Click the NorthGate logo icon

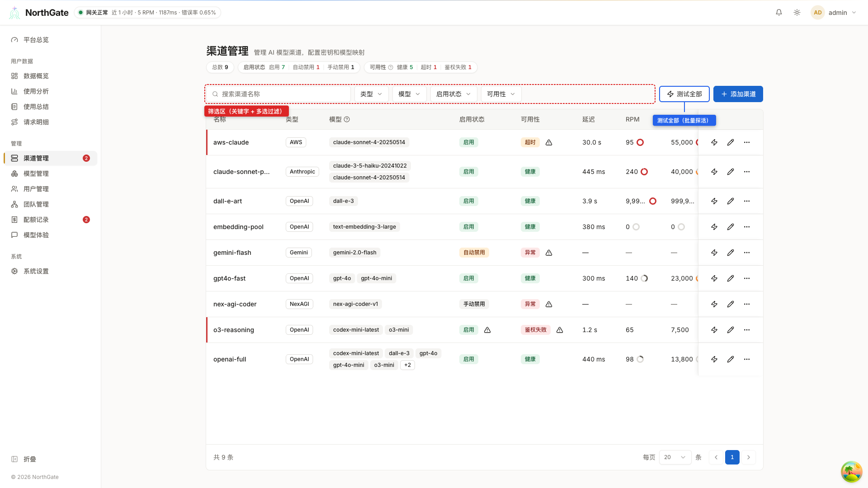click(14, 13)
